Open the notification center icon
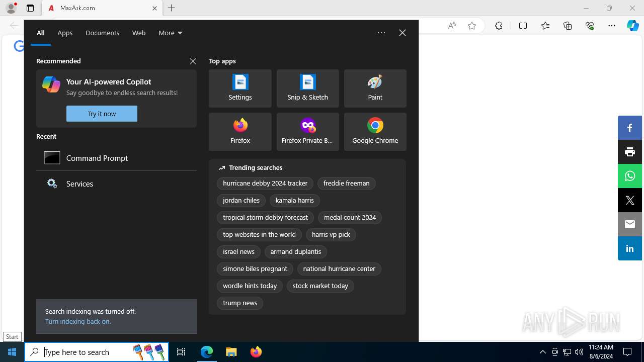The height and width of the screenshot is (362, 644). tap(627, 352)
